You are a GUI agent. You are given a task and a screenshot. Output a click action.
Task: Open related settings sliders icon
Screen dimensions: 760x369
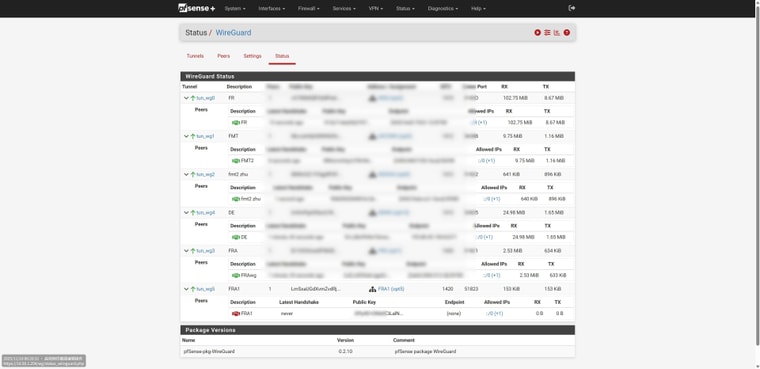[x=547, y=32]
